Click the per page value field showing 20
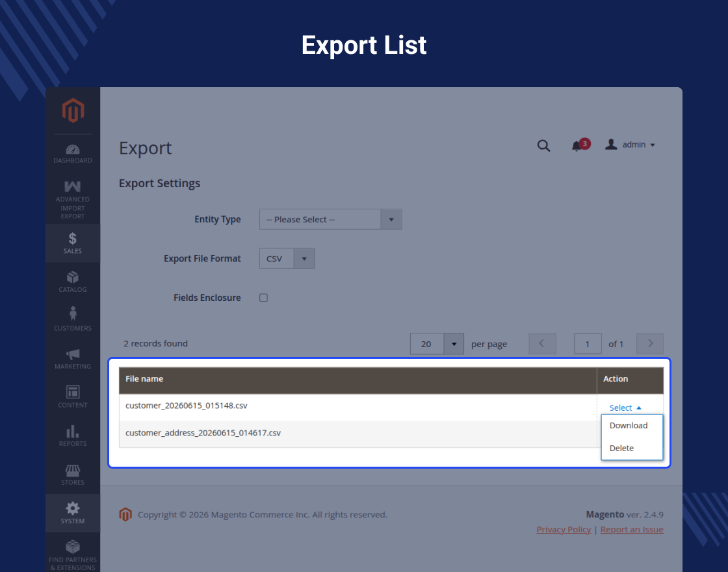The image size is (728, 572). (x=426, y=344)
